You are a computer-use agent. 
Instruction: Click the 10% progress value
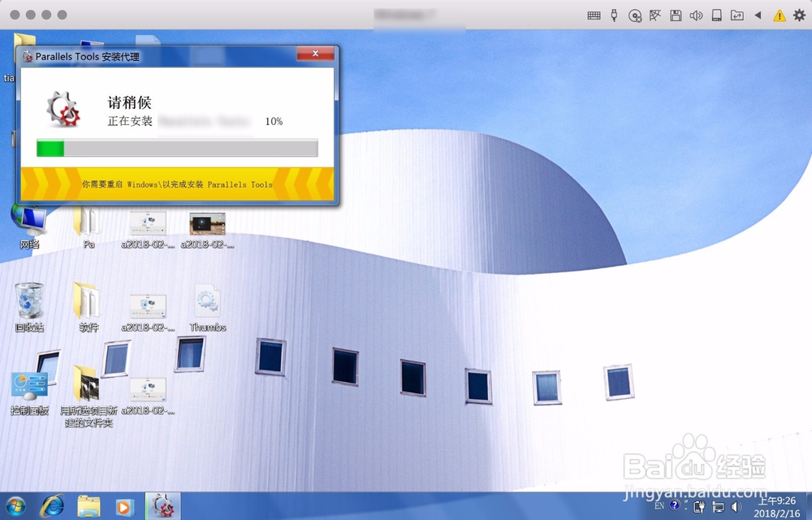point(274,121)
